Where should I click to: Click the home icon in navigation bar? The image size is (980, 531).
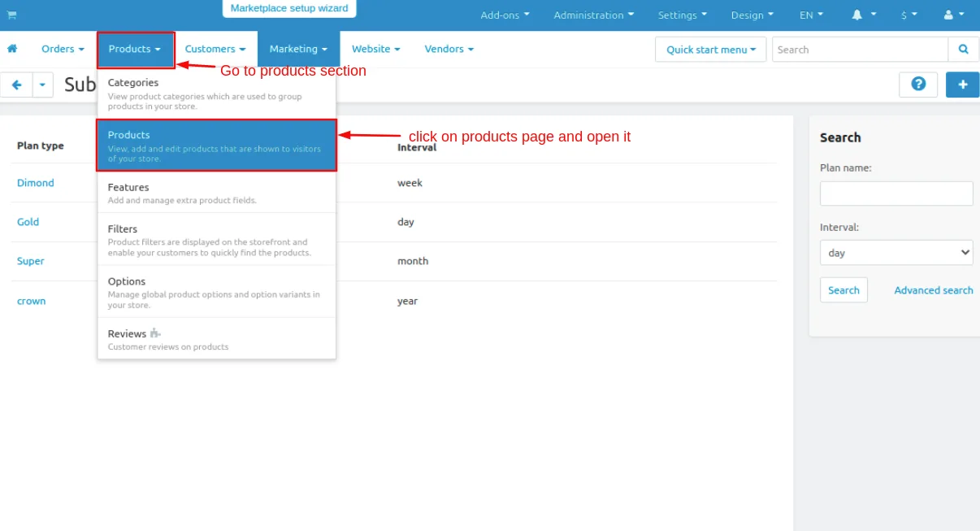click(12, 49)
